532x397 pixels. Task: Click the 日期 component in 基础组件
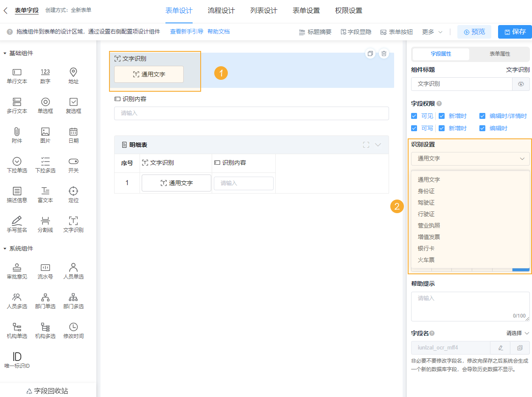click(73, 135)
